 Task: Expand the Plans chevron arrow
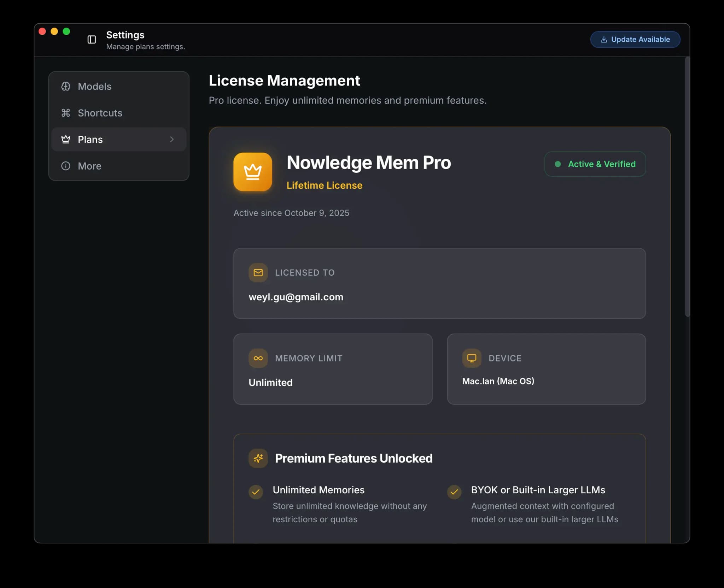pyautogui.click(x=172, y=140)
